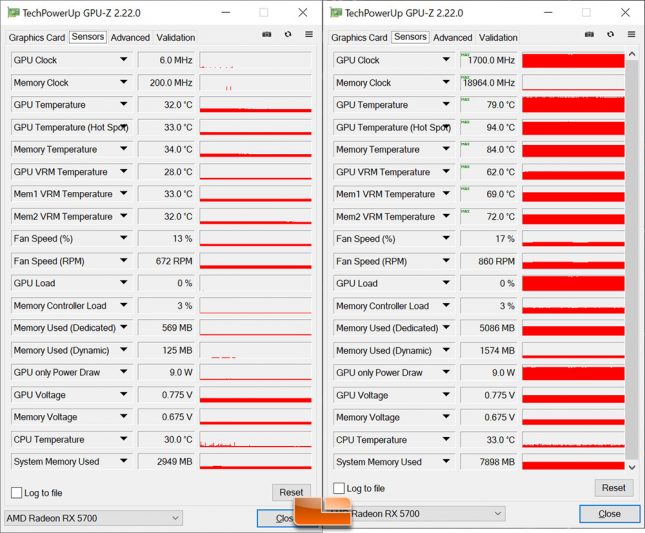Open GPU Clock dropdown in right window
This screenshot has height=533, width=645.
click(446, 60)
